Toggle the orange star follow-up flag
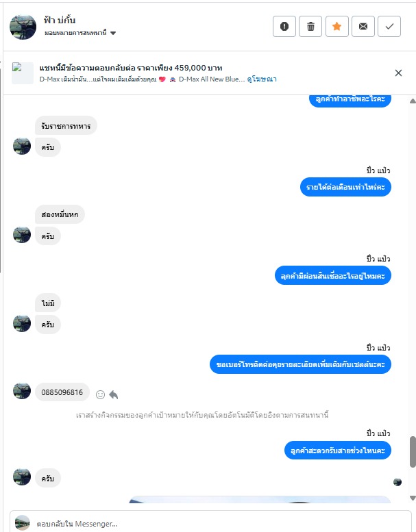 pyautogui.click(x=337, y=26)
